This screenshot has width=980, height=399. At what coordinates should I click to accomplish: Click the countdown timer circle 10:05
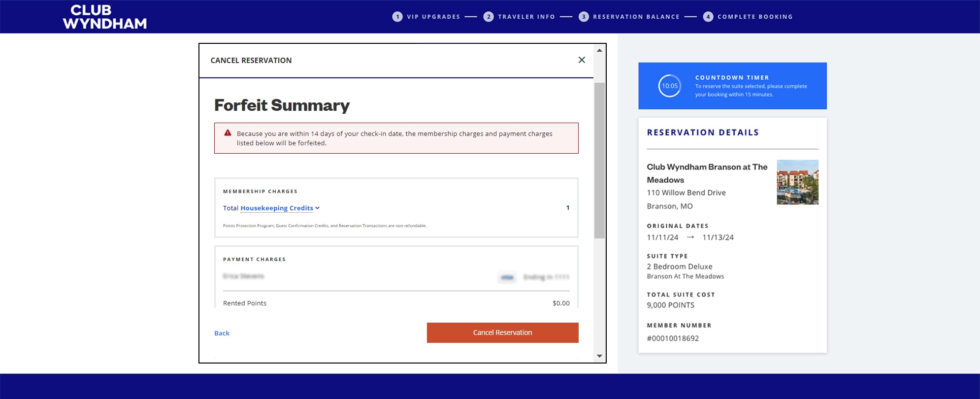click(670, 86)
